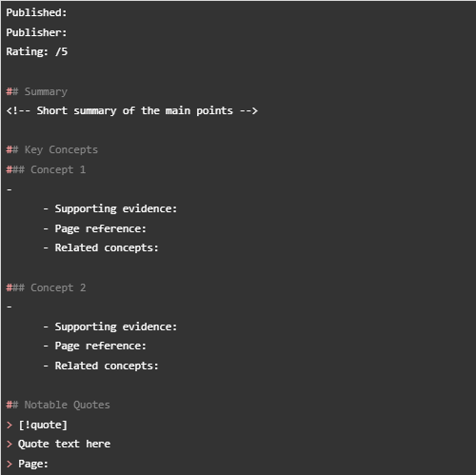Image resolution: width=476 pixels, height=475 pixels.
Task: Click the Notable Quotes heading
Action: (58, 405)
